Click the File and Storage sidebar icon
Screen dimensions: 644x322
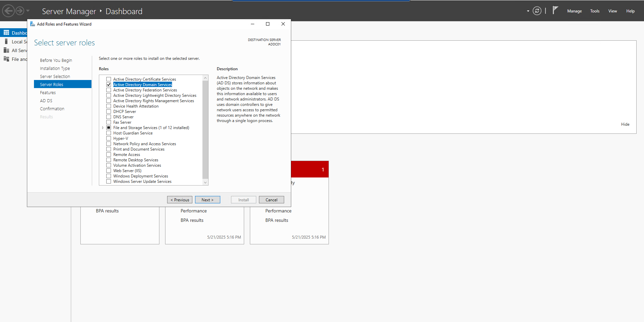[6, 59]
